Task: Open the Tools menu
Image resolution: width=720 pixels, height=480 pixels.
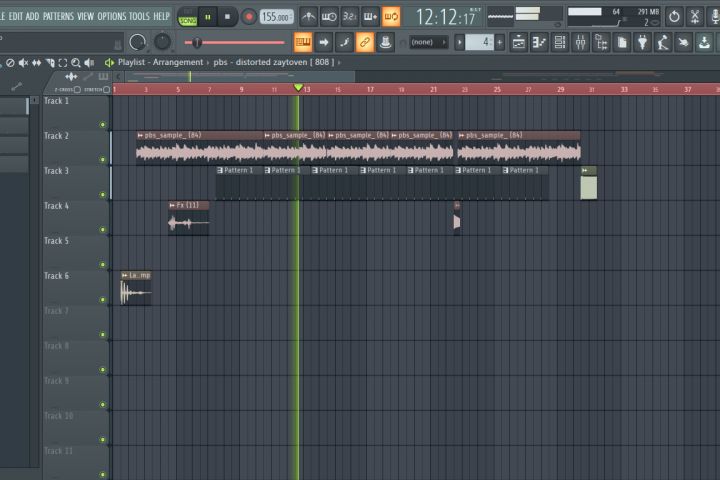Action: click(139, 17)
